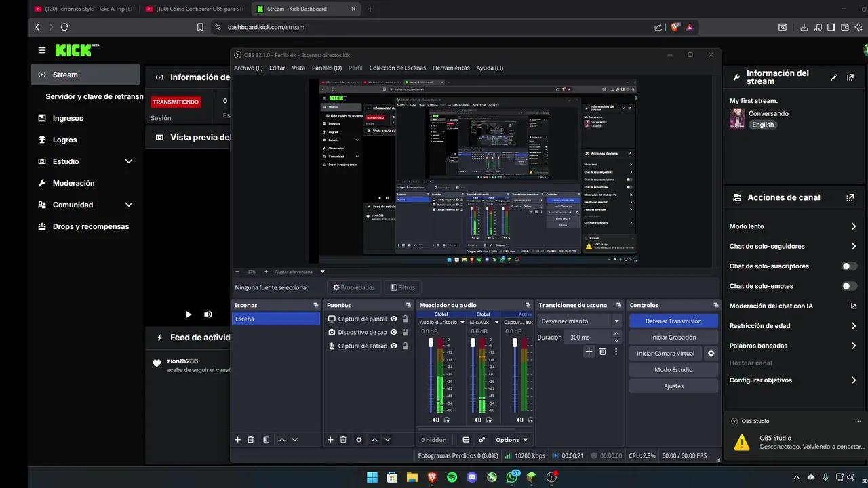Toggle visibility of Captura de entrada source
The height and width of the screenshot is (488, 868).
pos(393,346)
